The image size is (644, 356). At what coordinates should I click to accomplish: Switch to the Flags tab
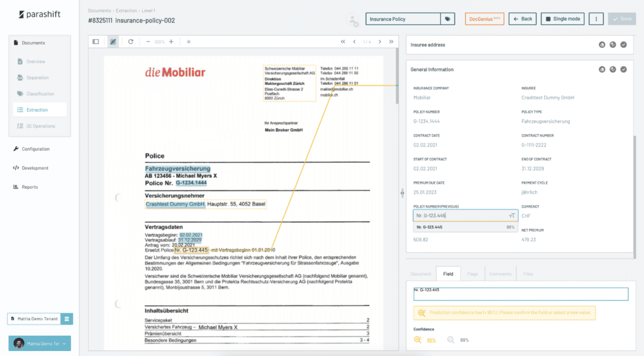(x=472, y=274)
